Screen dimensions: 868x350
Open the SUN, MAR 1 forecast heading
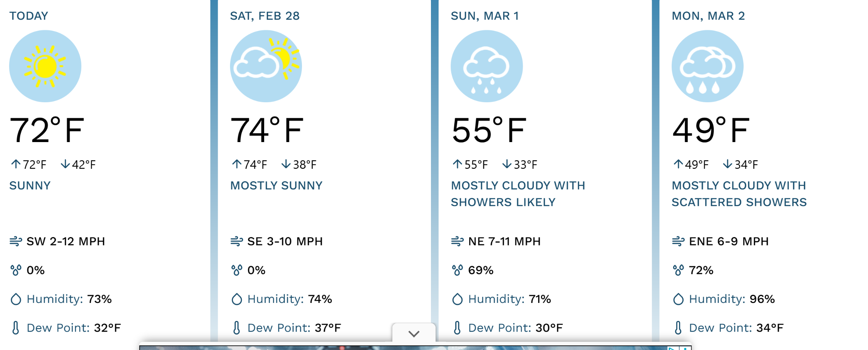pyautogui.click(x=485, y=16)
